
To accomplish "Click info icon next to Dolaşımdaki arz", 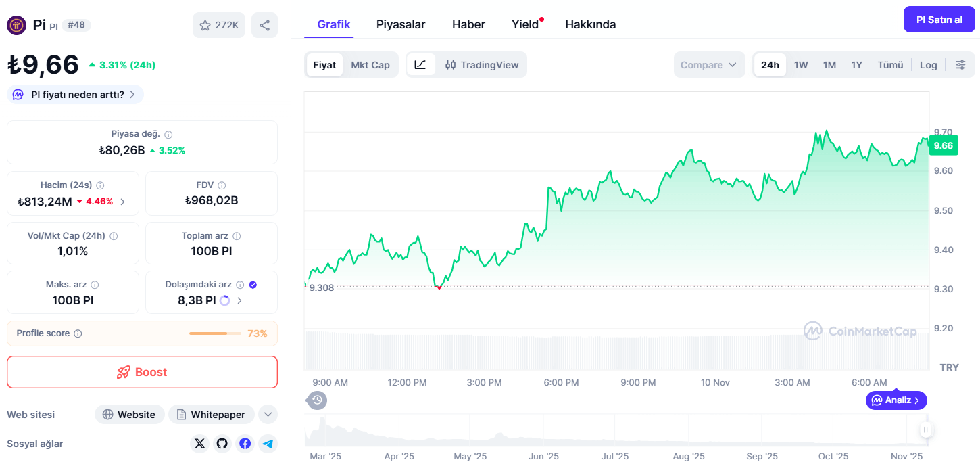I will (x=240, y=285).
